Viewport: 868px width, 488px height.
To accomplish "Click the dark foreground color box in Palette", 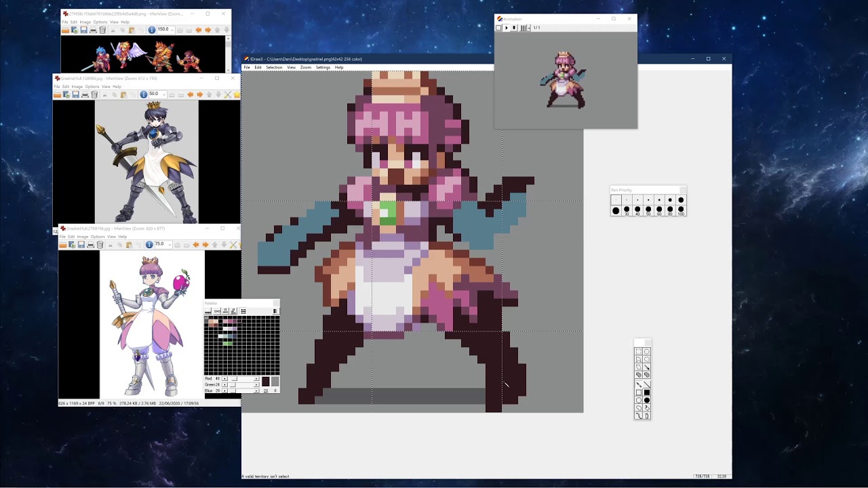I will coord(266,382).
